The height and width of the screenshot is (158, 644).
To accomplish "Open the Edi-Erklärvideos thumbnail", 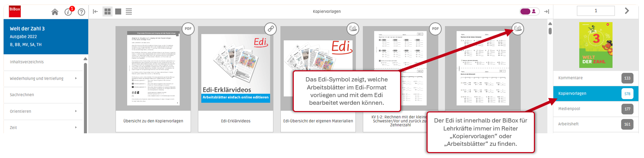I will (x=236, y=68).
